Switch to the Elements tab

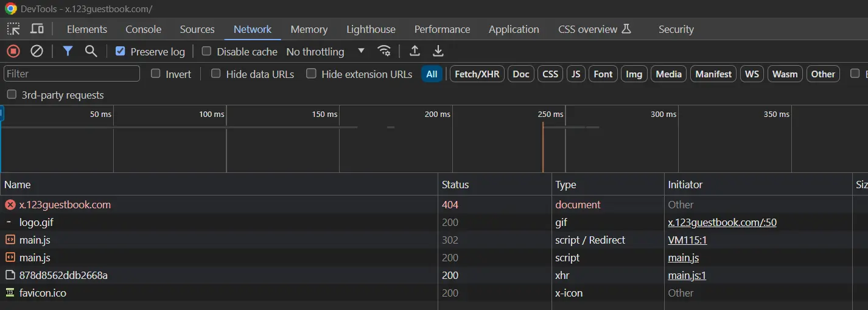pos(87,29)
